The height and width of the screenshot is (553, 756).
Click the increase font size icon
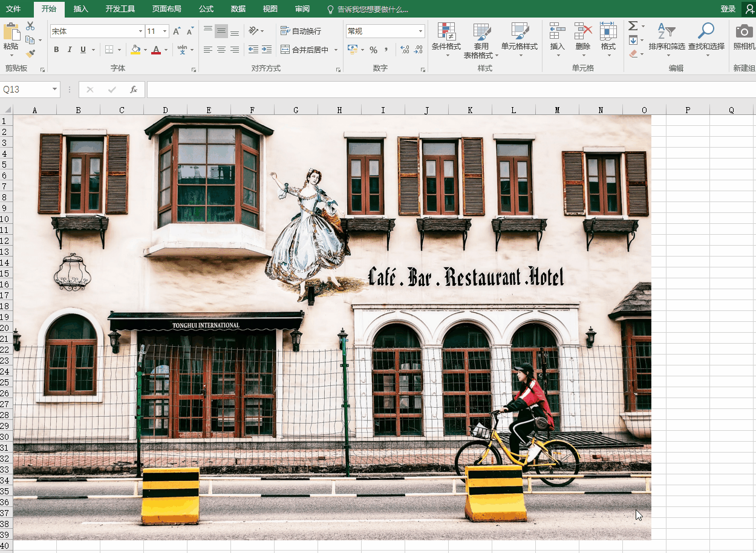click(177, 31)
